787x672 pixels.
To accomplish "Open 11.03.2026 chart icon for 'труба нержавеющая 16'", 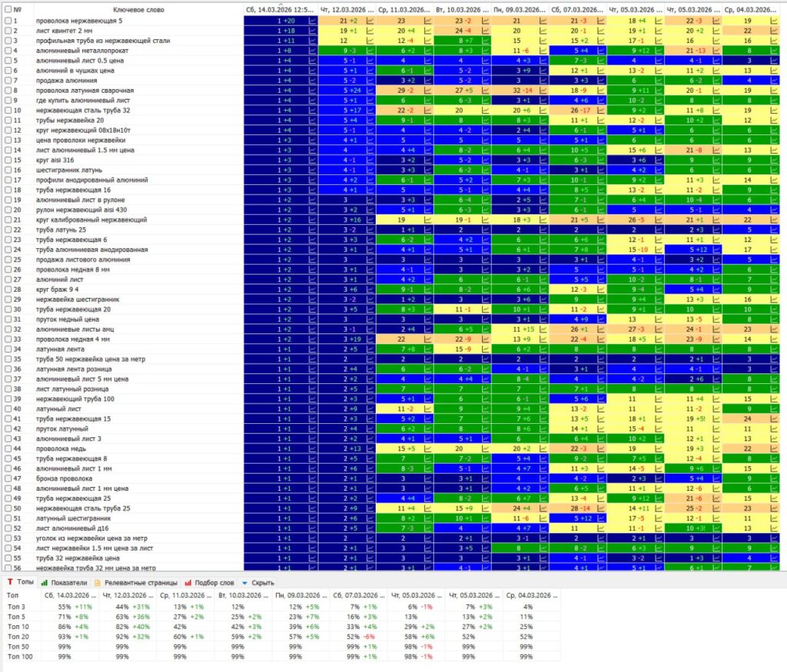I will 427,190.
